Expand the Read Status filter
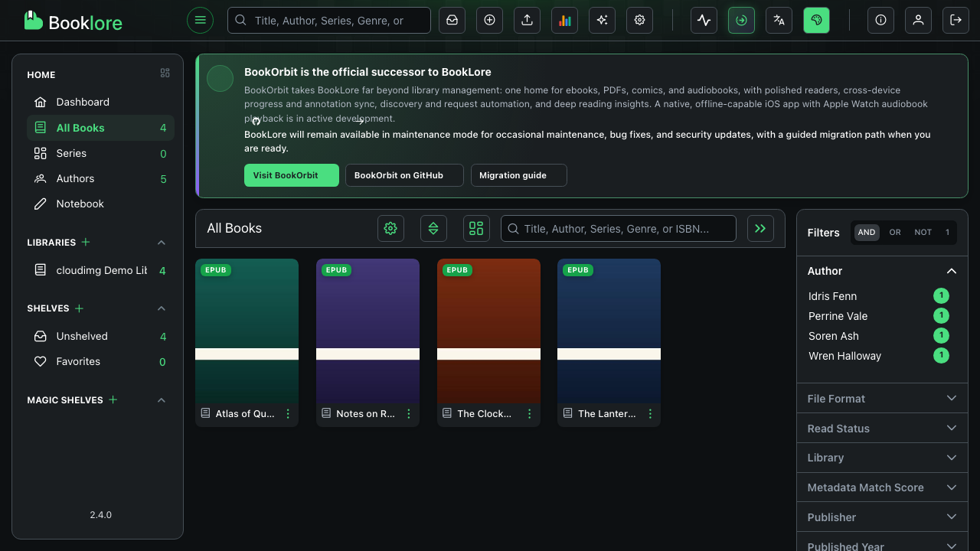980x551 pixels. (x=882, y=429)
